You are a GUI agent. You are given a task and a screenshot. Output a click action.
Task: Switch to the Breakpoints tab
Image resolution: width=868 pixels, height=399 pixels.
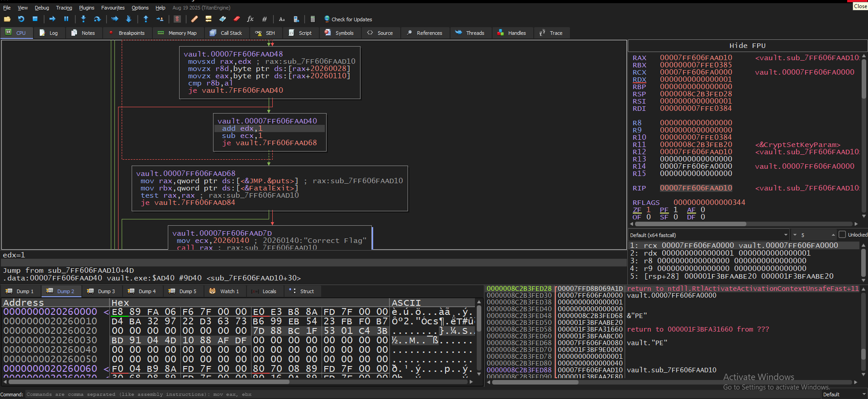point(127,33)
